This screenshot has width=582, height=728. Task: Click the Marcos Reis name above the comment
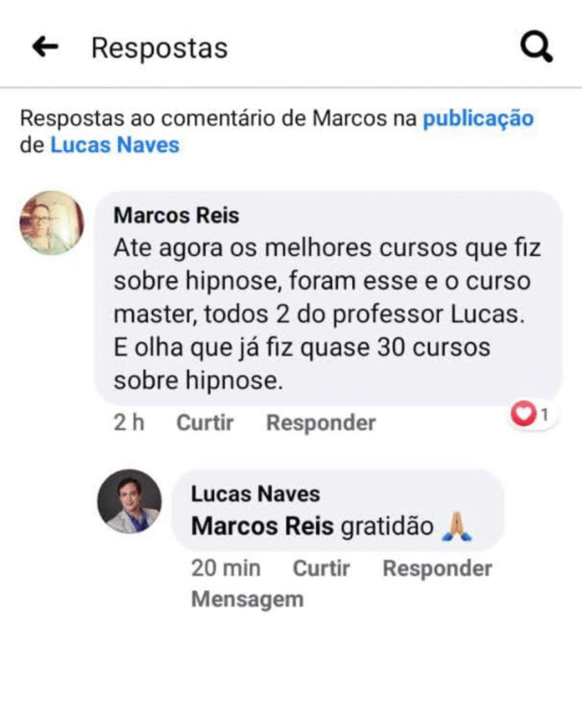[x=176, y=215]
